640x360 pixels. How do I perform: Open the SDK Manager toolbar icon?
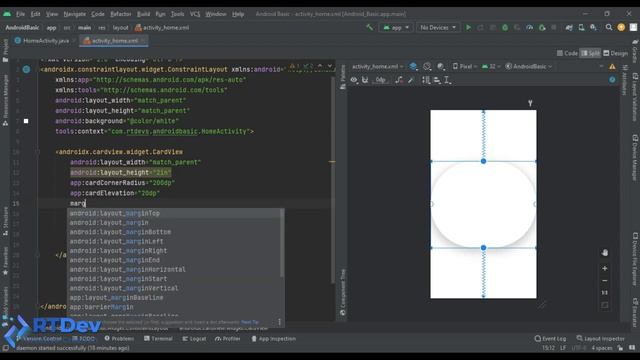pos(593,27)
